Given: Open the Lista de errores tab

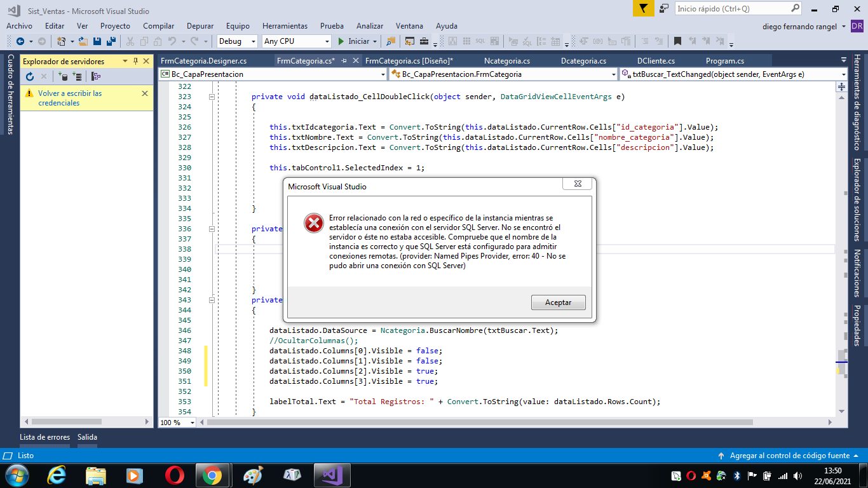Looking at the screenshot, I should point(44,437).
